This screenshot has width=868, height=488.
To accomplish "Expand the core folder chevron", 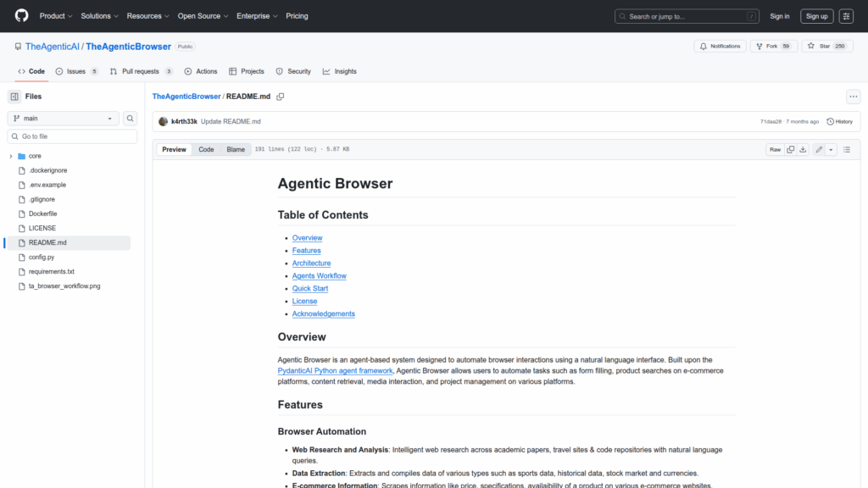I will tap(10, 156).
